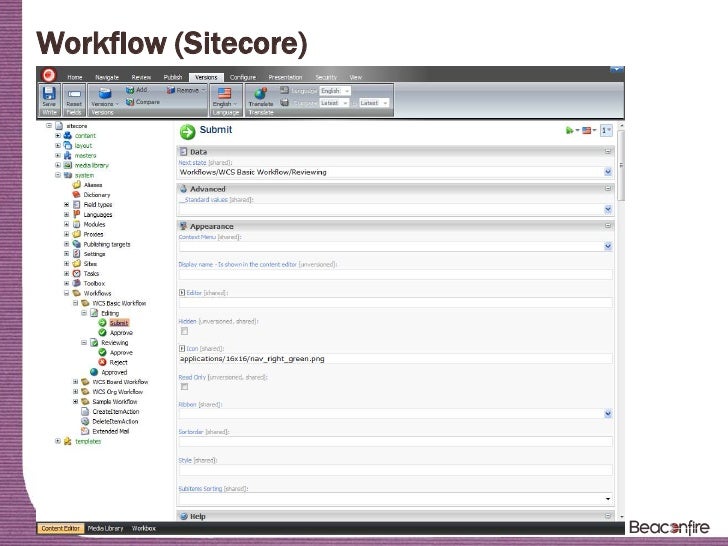Collapse the Advanced section
The width and height of the screenshot is (728, 546).
click(608, 188)
